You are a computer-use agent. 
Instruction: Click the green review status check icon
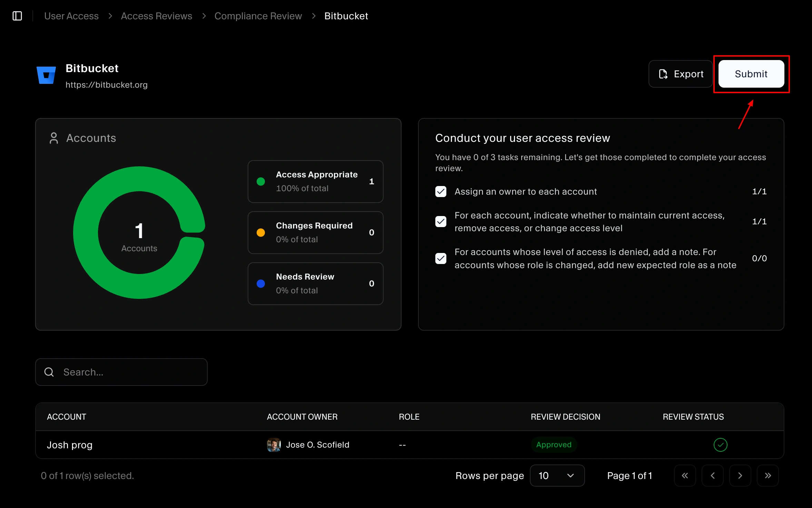pyautogui.click(x=721, y=444)
